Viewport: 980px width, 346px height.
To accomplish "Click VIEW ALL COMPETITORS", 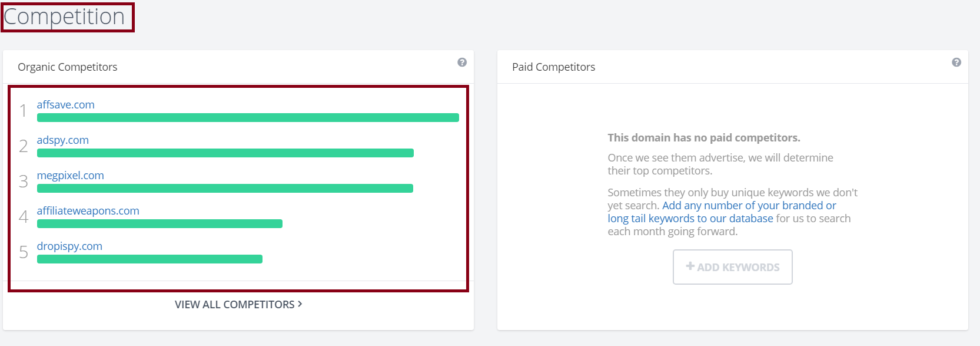I will 234,304.
